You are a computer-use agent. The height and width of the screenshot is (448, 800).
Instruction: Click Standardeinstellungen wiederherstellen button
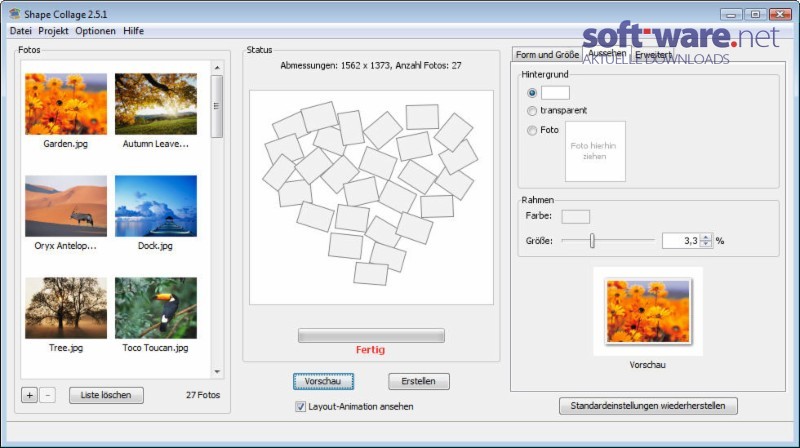point(648,406)
